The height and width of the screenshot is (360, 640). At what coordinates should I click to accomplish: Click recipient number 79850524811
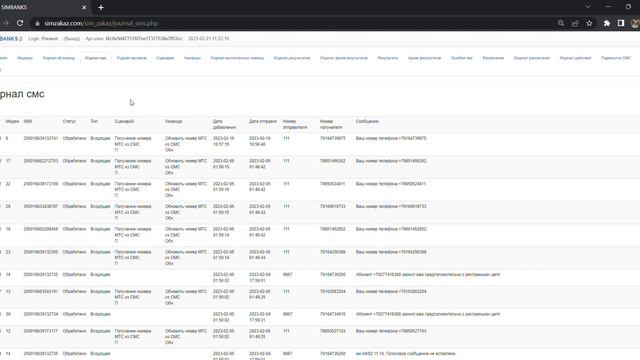pyautogui.click(x=333, y=184)
